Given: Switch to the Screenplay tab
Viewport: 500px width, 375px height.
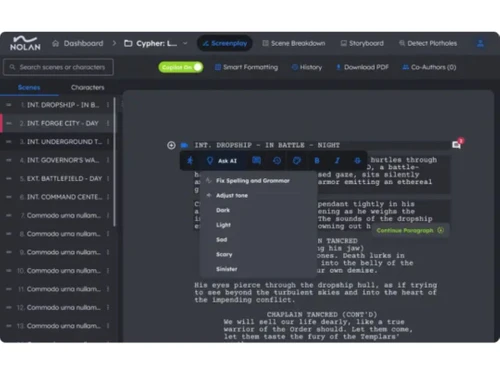Looking at the screenshot, I should click(225, 43).
